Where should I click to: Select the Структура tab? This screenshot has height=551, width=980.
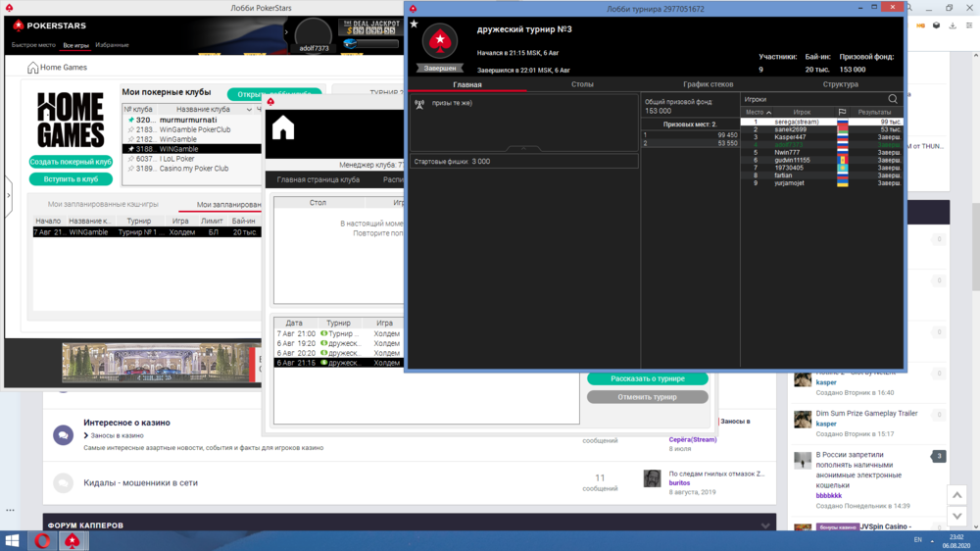pos(840,84)
